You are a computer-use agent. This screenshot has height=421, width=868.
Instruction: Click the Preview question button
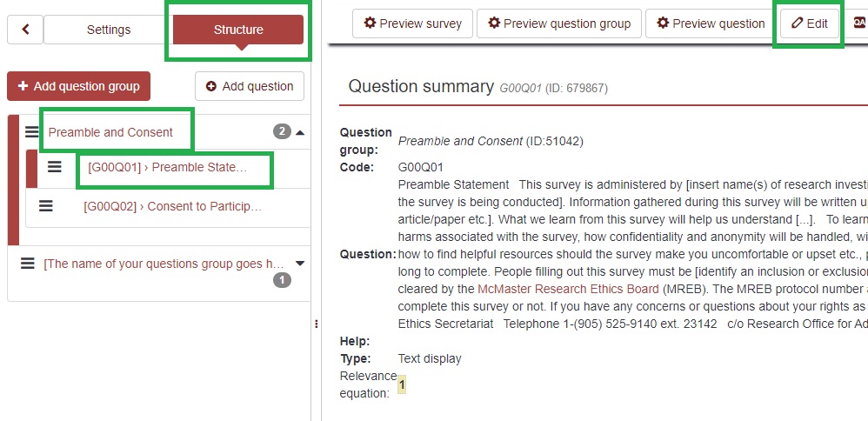[x=710, y=23]
